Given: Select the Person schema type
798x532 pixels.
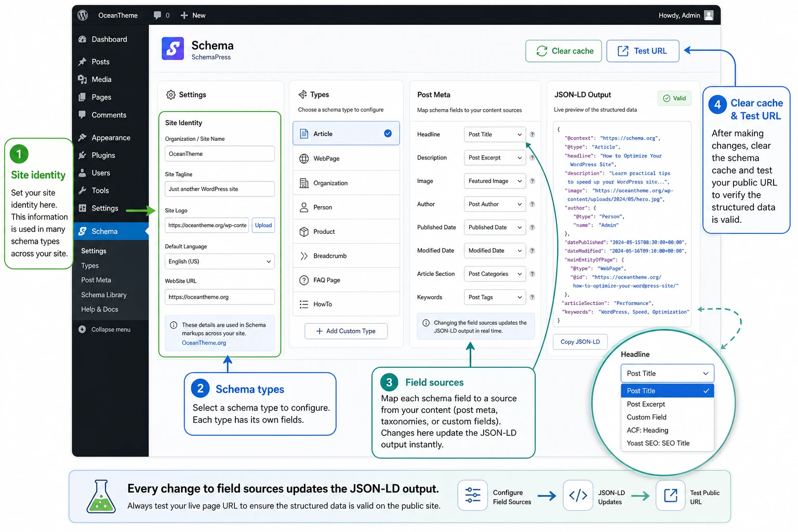Looking at the screenshot, I should 346,207.
